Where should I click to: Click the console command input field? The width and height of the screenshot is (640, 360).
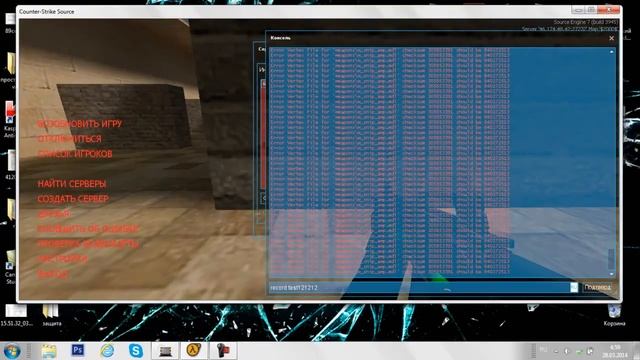tap(419, 288)
